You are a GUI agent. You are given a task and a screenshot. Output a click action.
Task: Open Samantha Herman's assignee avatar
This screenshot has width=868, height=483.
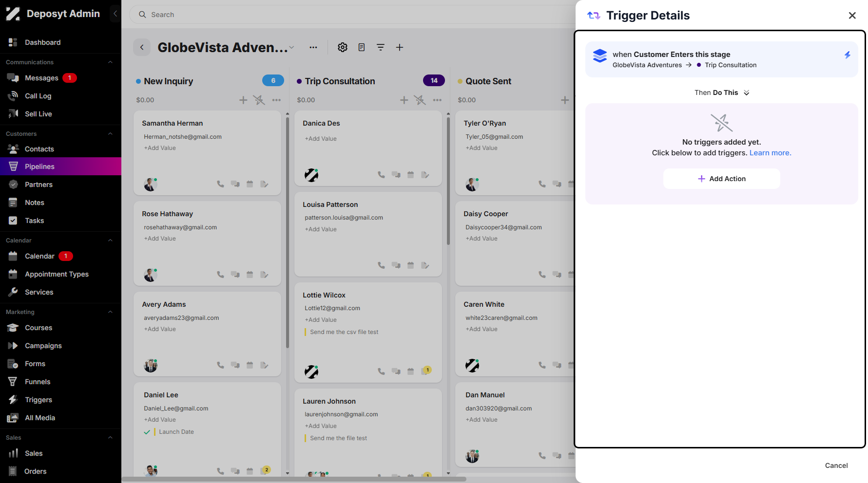pyautogui.click(x=151, y=185)
